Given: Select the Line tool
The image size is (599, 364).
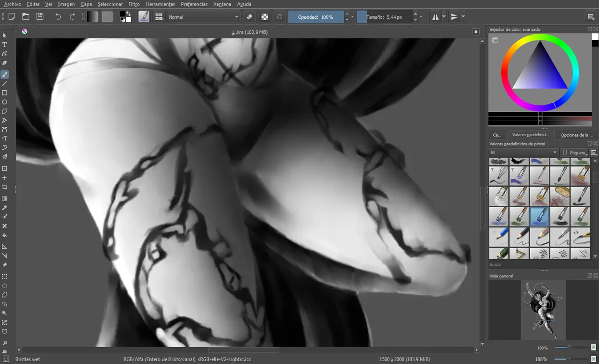Looking at the screenshot, I should click(5, 84).
